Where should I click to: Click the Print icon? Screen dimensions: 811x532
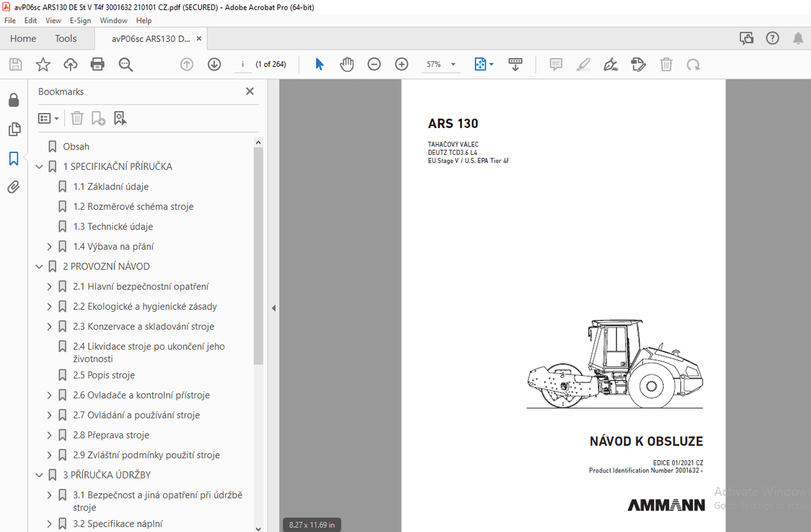97,64
